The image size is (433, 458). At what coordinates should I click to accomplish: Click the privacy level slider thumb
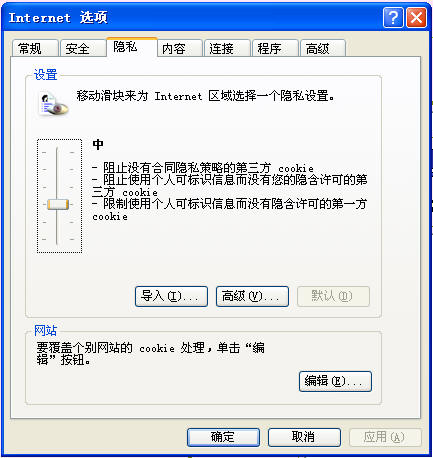[58, 204]
